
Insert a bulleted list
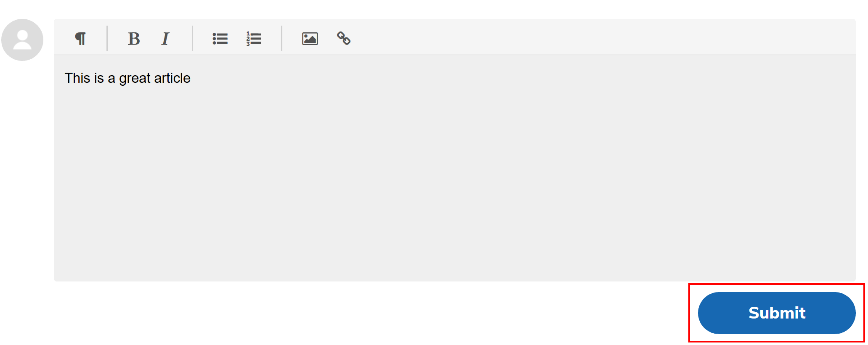point(220,39)
